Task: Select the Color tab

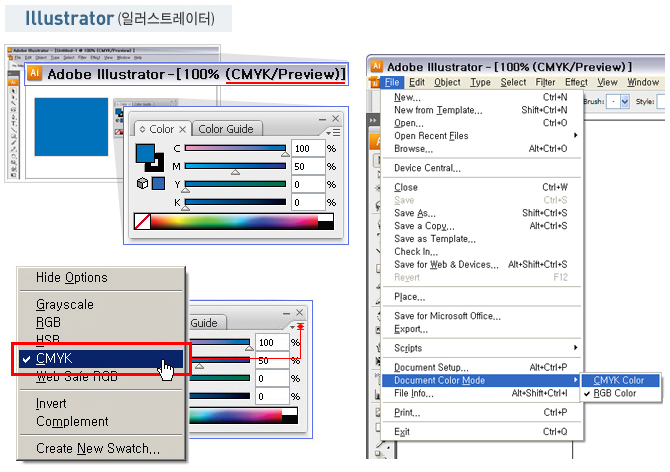Action: pyautogui.click(x=162, y=129)
